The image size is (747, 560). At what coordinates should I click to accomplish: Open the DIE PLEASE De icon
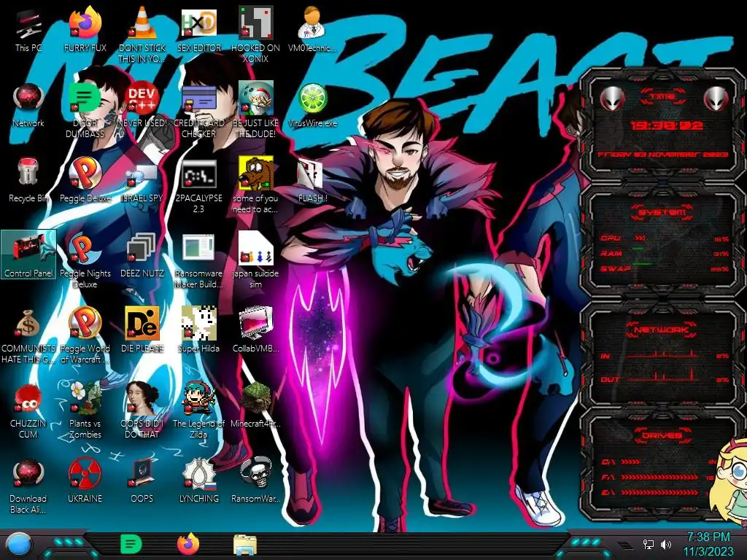pos(142,331)
